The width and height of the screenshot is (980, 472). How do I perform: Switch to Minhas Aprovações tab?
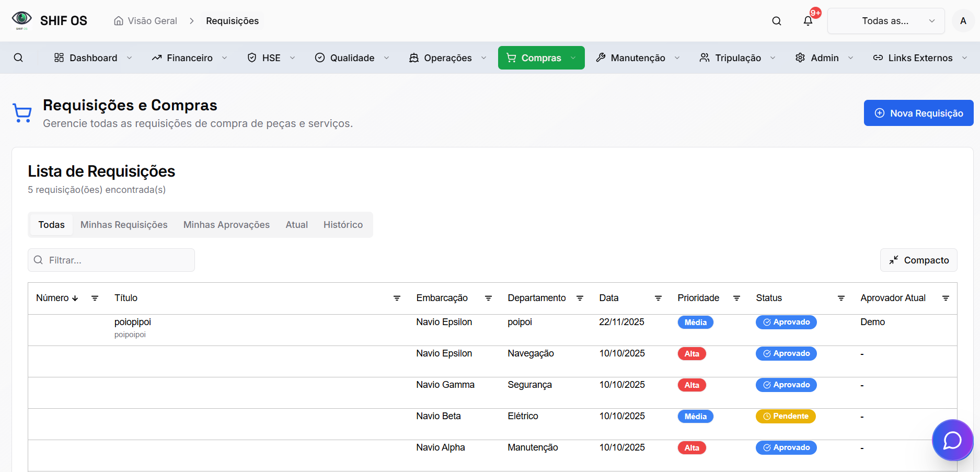pyautogui.click(x=226, y=225)
